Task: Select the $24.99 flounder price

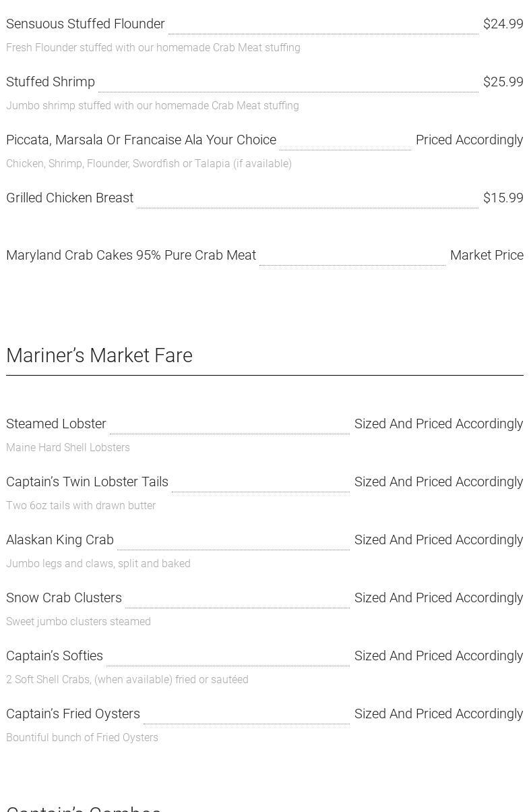Action: (x=503, y=24)
